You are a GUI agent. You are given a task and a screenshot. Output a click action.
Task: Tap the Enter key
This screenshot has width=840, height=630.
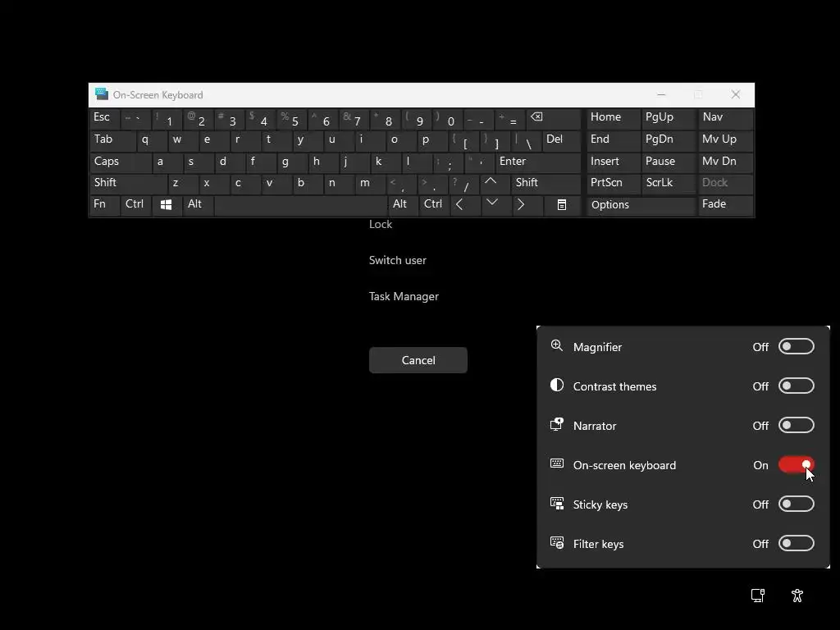tap(538, 162)
